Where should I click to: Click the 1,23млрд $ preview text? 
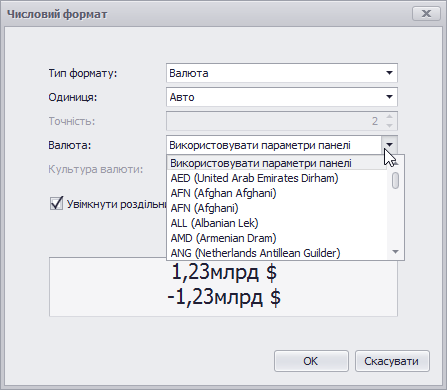[224, 272]
